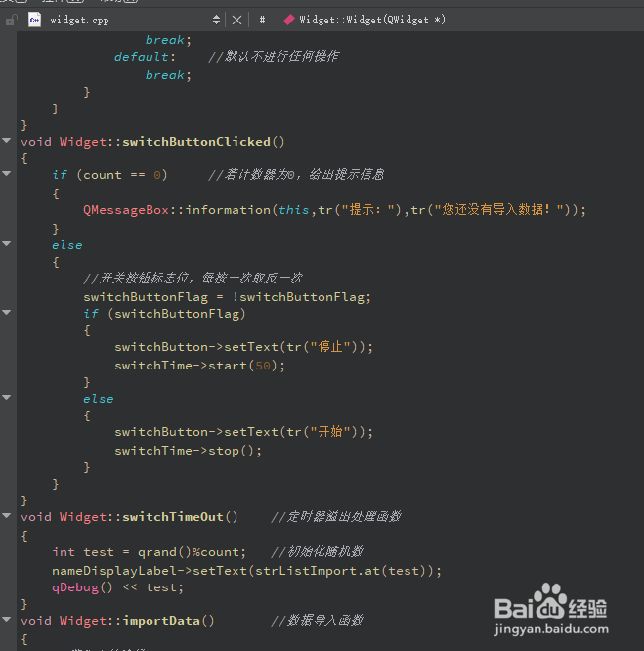
Task: Click the nameDisplayLabel->setText line
Action: 247,571
